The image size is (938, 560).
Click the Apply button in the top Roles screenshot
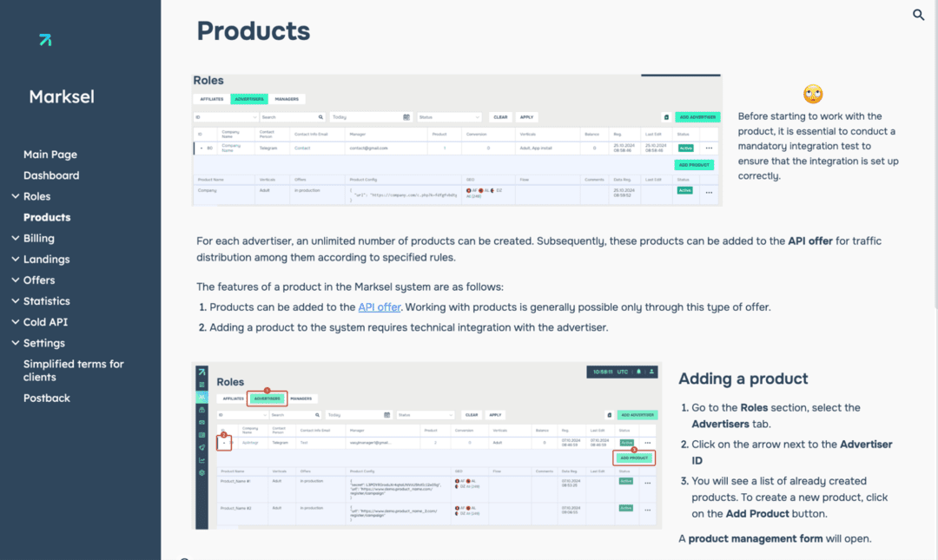tap(526, 117)
